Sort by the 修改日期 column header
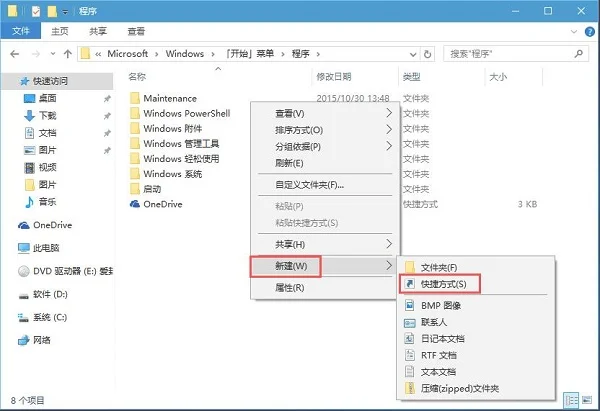Screen dimensions: 600x411 (334, 77)
